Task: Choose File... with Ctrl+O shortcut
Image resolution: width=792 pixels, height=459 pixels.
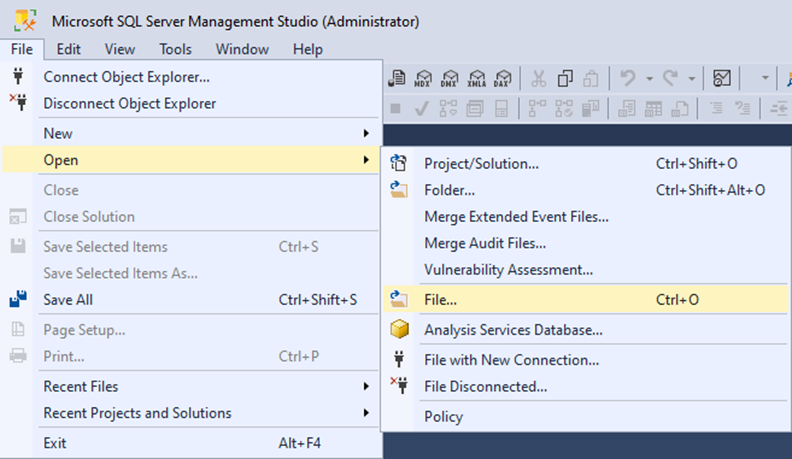Action: coord(585,299)
